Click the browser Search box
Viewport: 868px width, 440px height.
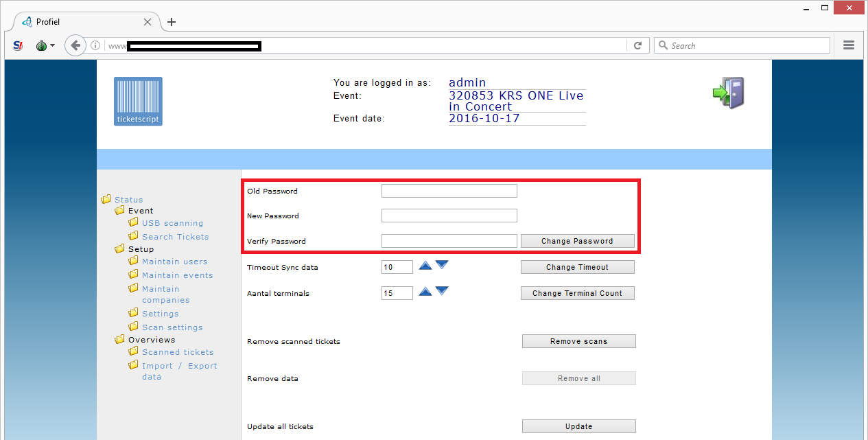click(x=742, y=45)
